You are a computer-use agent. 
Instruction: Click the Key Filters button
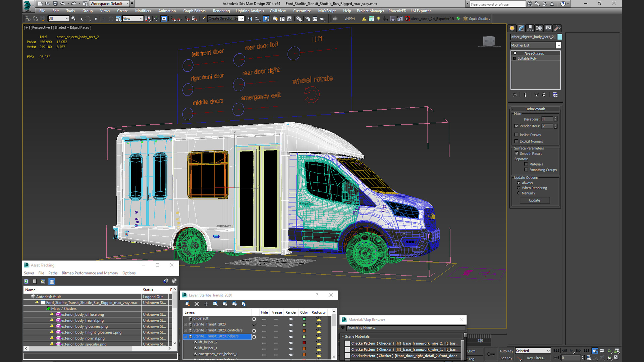pos(537,358)
